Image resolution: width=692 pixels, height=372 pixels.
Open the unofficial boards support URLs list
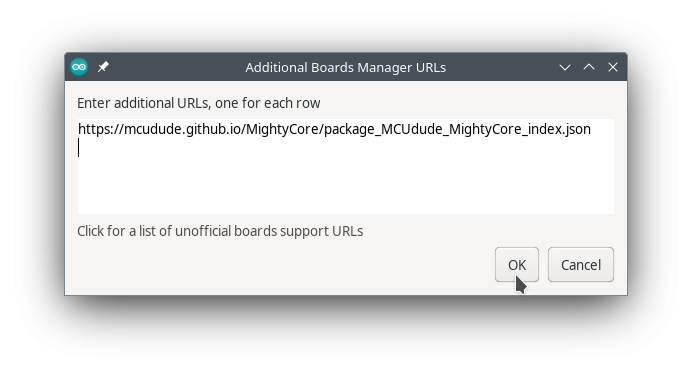pyautogui.click(x=220, y=231)
